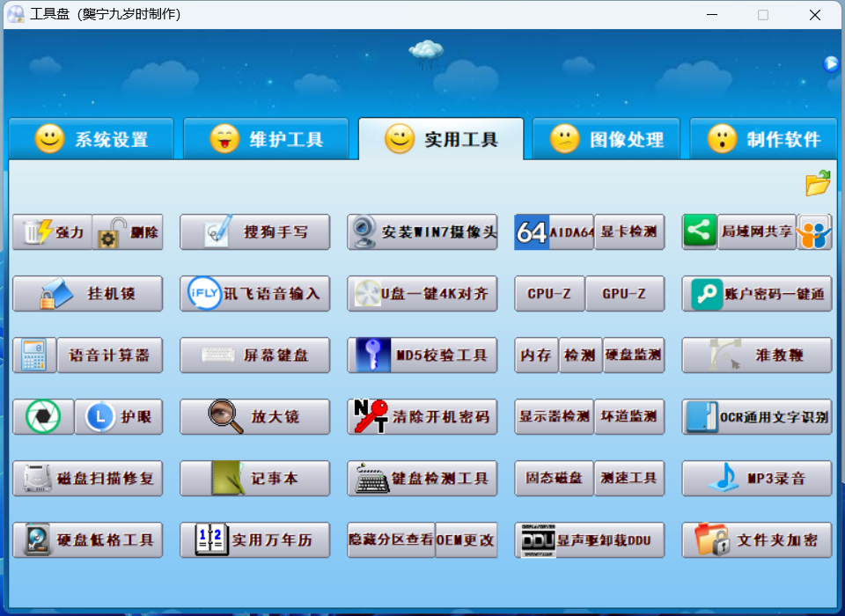The image size is (845, 616).
Task: Click the trash can 强力 button
Action: click(53, 232)
